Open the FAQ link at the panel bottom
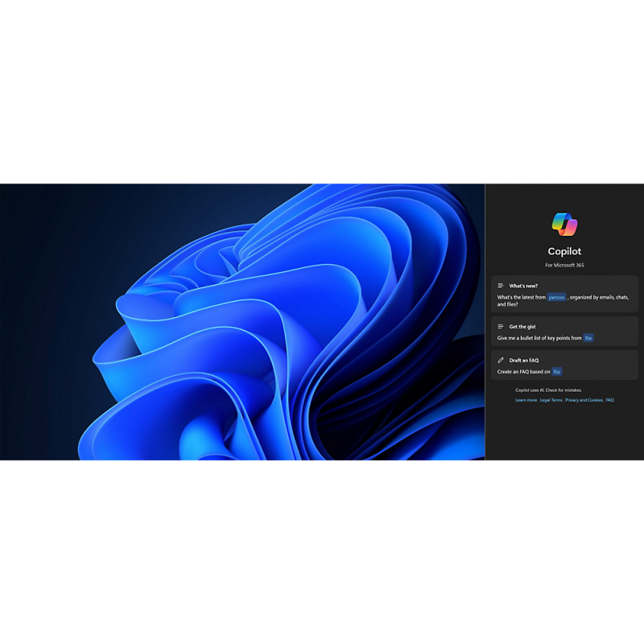The height and width of the screenshot is (644, 644). click(610, 400)
